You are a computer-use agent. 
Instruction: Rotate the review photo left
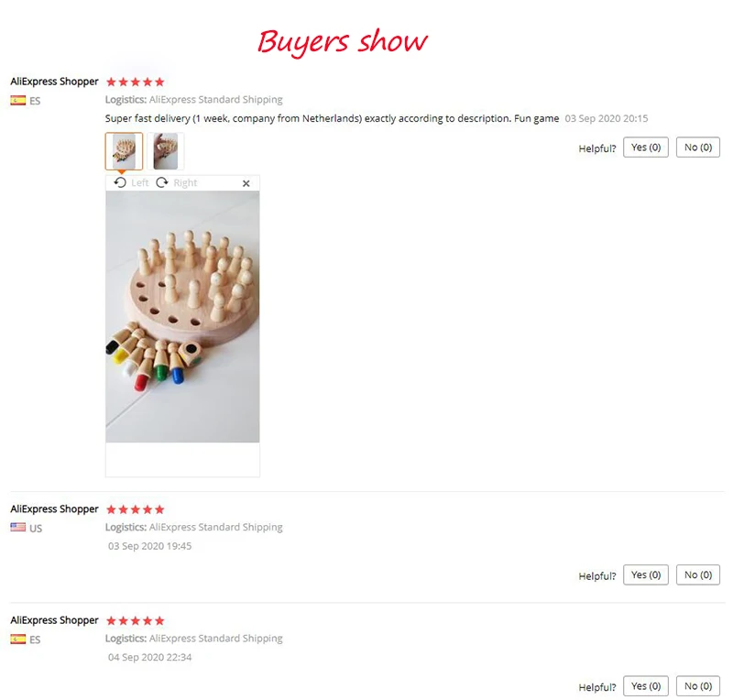(131, 183)
